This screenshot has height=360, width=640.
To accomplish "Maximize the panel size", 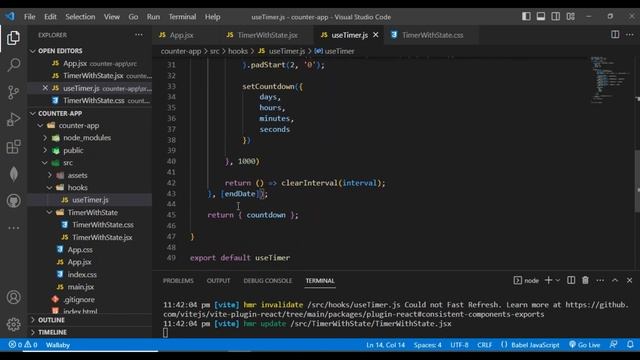I will (x=615, y=280).
